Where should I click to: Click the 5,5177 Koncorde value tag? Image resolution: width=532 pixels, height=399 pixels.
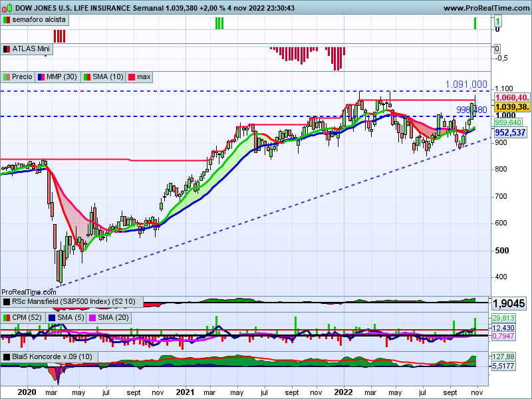(x=503, y=366)
